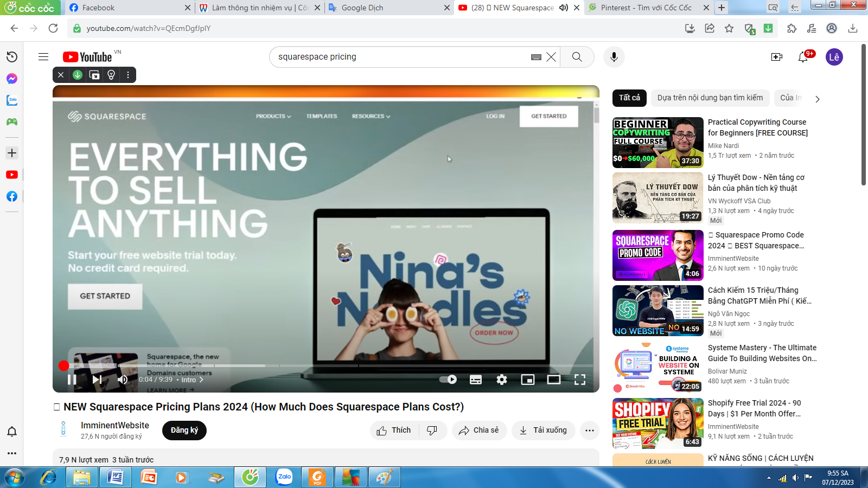
Task: Open Zalo from the Windows taskbar
Action: [x=284, y=478]
